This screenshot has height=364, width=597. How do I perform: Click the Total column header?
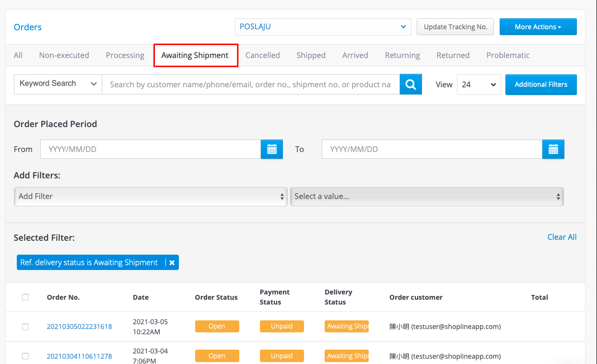click(x=539, y=297)
